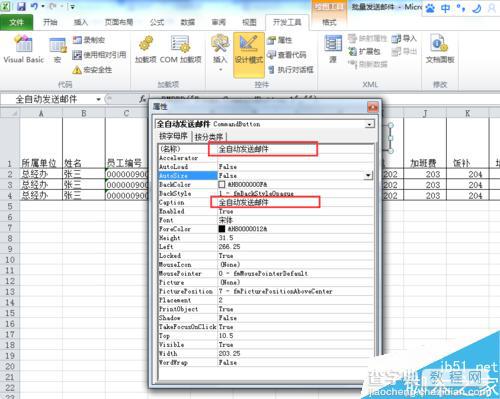Click 映射属性 map properties
This screenshot has width=500, height=399.
coord(368,38)
